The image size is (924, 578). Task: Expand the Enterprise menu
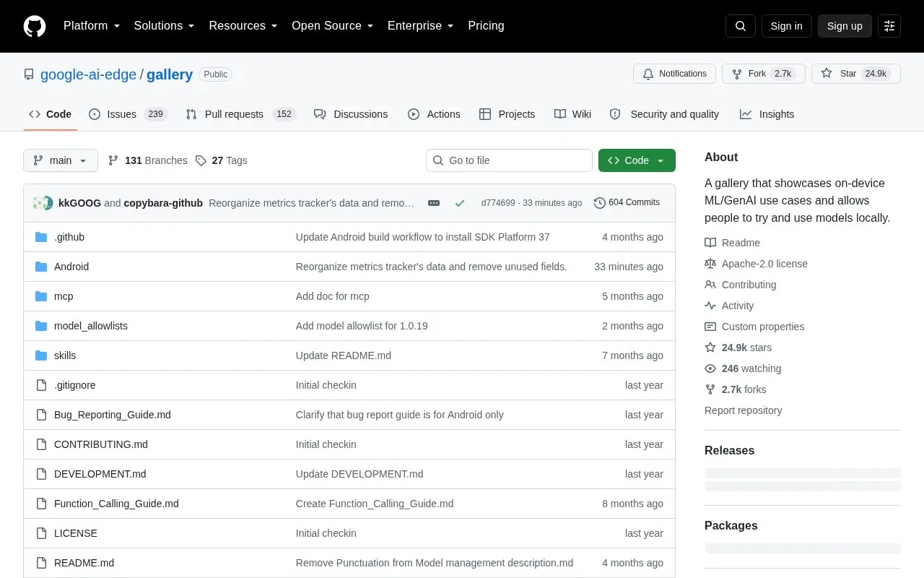point(421,26)
